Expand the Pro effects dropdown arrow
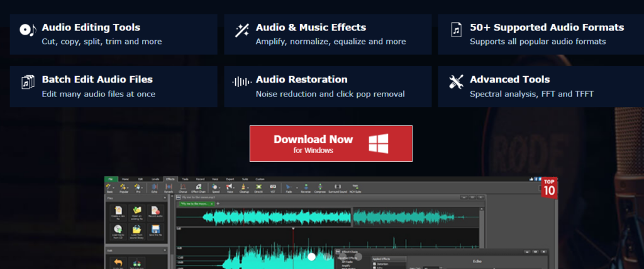 [142, 188]
